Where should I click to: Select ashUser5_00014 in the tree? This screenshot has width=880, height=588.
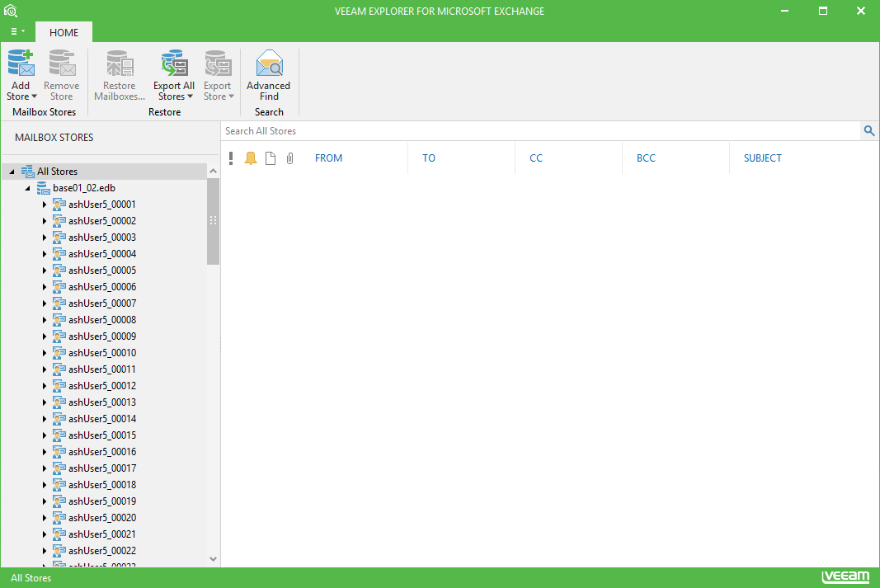pos(102,419)
